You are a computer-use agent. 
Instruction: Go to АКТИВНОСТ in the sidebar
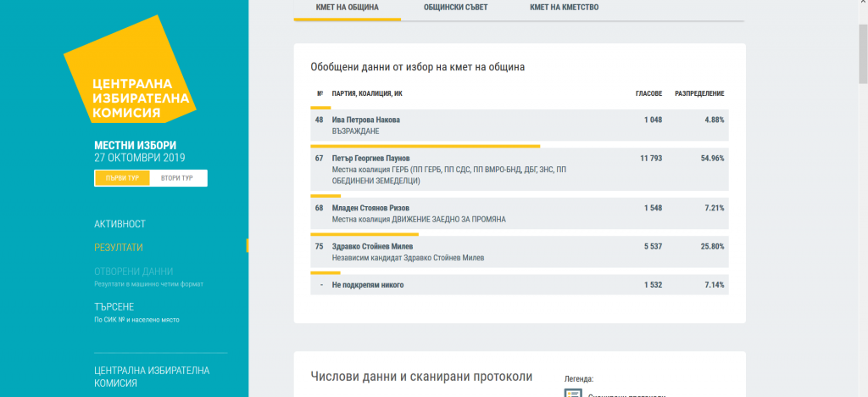tap(120, 224)
